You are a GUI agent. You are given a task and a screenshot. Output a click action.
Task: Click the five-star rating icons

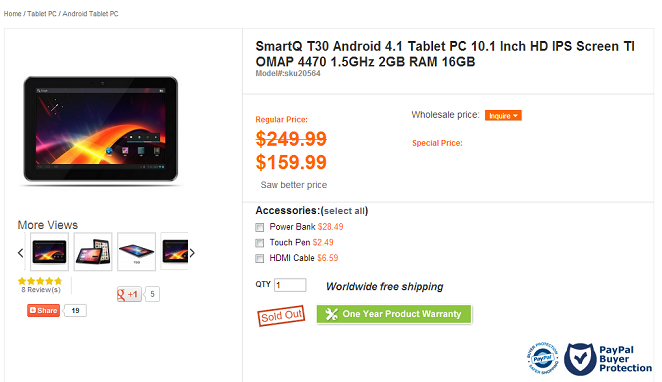coord(40,281)
